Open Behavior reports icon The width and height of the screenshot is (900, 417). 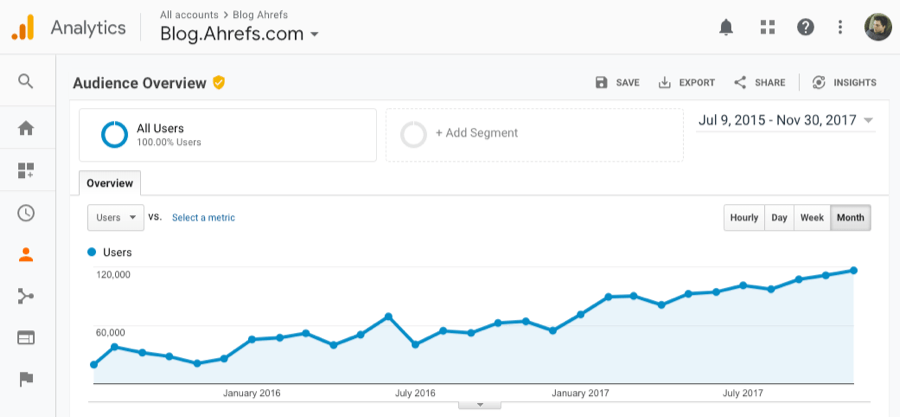[x=26, y=338]
